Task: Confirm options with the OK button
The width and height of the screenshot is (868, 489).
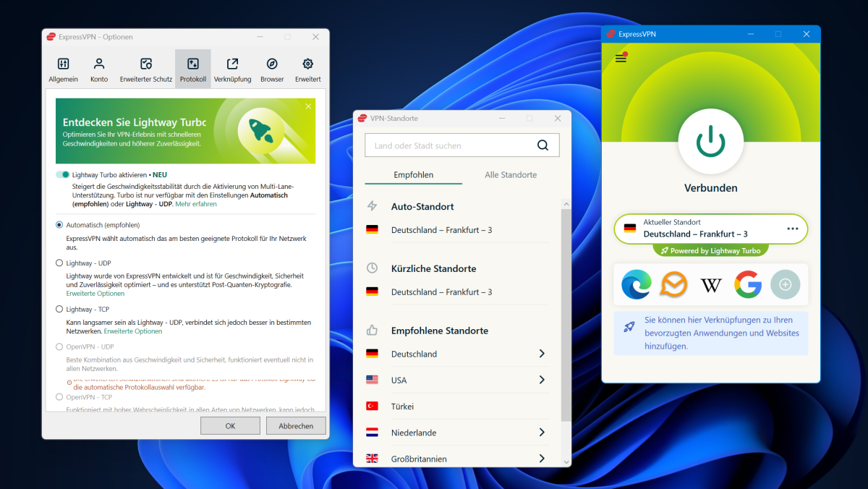Action: click(230, 426)
